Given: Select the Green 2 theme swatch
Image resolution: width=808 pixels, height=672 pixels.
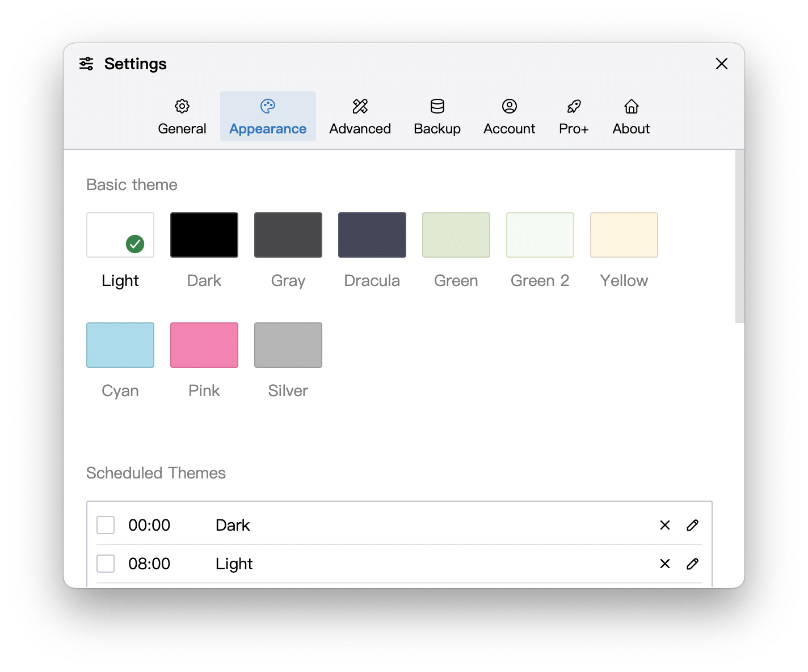Looking at the screenshot, I should pos(540,235).
